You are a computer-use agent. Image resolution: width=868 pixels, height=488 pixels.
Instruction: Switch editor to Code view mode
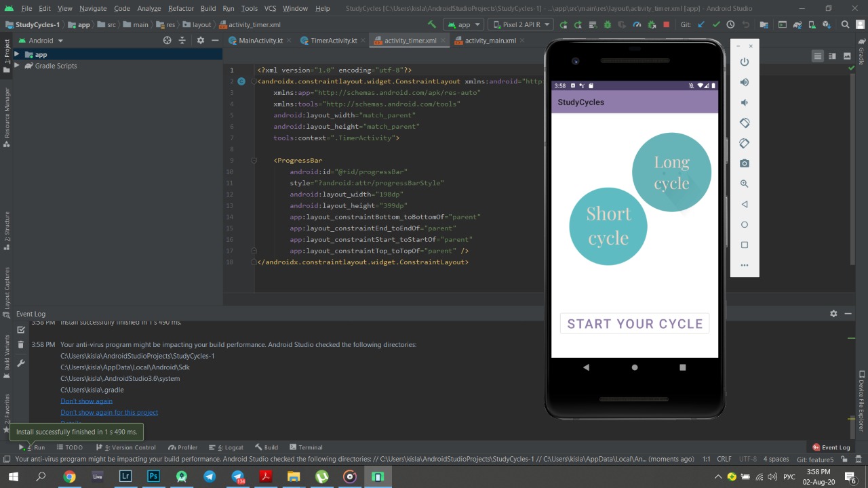tap(818, 56)
